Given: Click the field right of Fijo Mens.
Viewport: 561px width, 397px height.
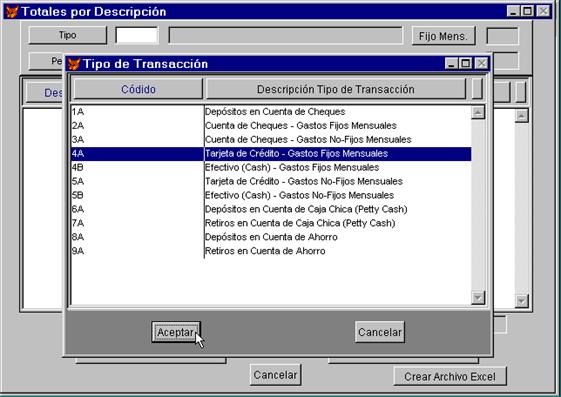Looking at the screenshot, I should click(502, 36).
